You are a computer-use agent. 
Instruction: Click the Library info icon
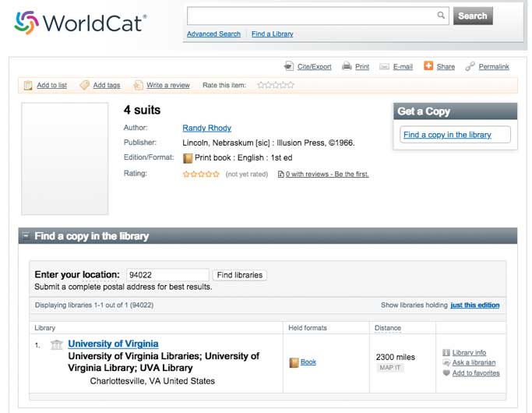coord(446,352)
